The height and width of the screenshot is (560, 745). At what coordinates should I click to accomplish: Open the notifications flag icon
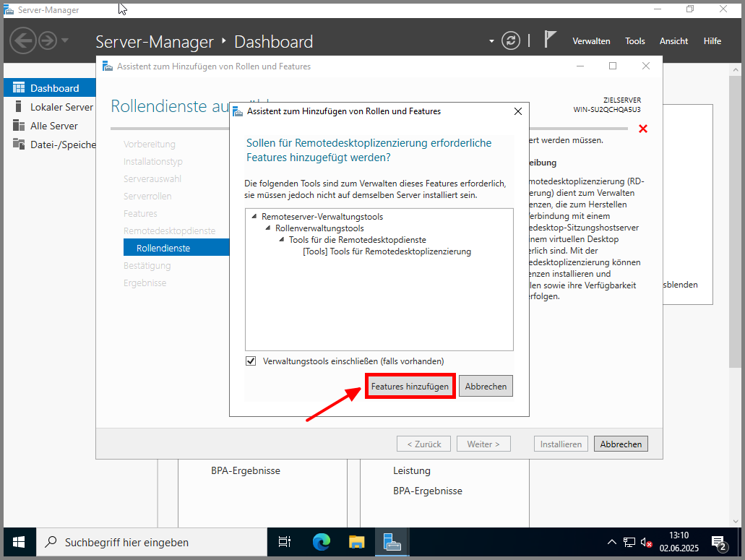550,40
